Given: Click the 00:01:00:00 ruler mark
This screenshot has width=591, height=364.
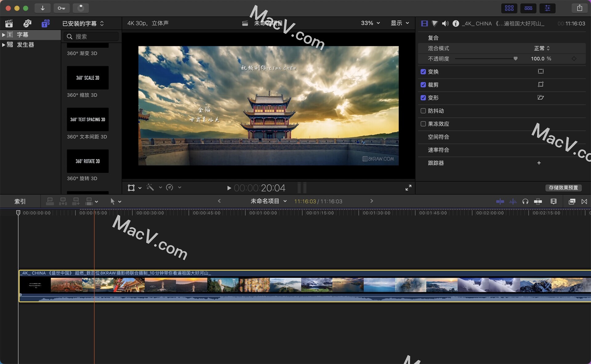Looking at the screenshot, I should (x=263, y=213).
